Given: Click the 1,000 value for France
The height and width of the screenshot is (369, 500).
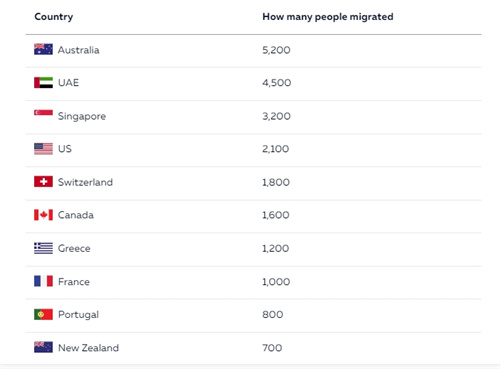Looking at the screenshot, I should pos(276,282).
